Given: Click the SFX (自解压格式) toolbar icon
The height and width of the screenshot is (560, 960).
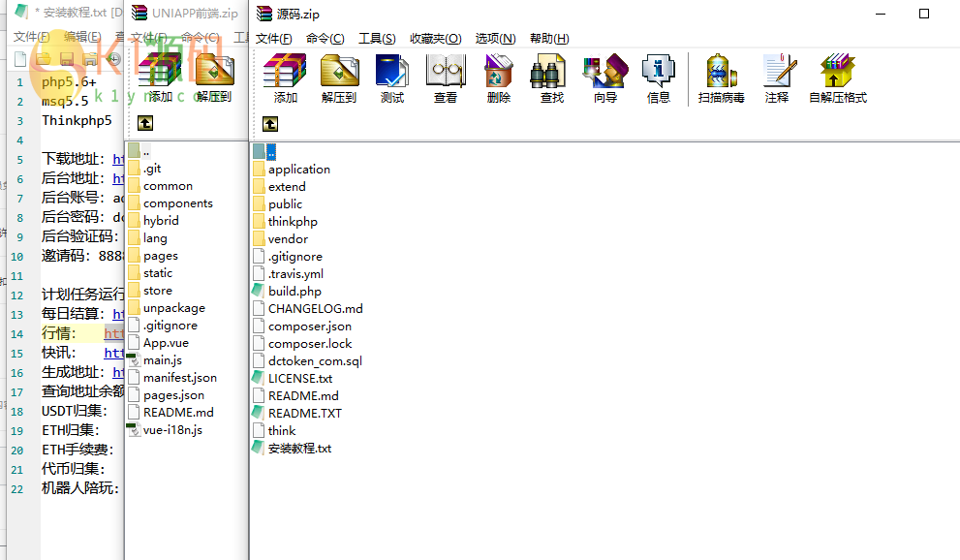Looking at the screenshot, I should click(x=838, y=71).
